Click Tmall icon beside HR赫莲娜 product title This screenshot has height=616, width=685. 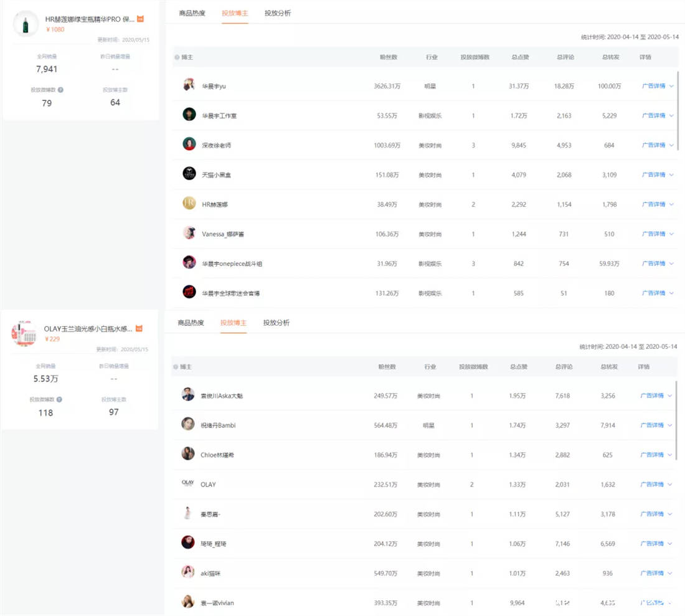141,19
